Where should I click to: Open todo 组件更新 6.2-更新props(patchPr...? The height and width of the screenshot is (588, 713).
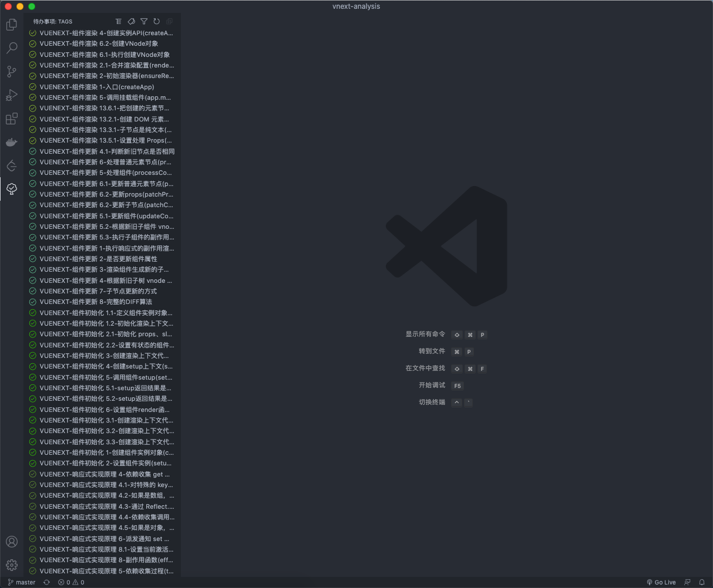pyautogui.click(x=102, y=194)
